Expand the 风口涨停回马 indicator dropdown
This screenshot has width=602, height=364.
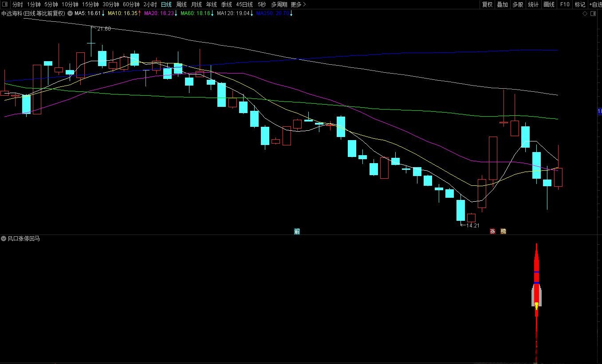coord(4,239)
